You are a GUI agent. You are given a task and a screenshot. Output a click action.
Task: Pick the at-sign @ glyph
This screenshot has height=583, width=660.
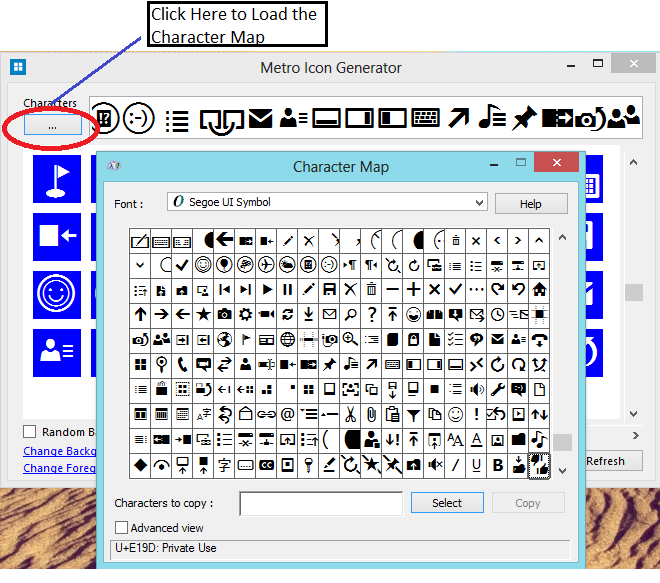[x=287, y=415]
